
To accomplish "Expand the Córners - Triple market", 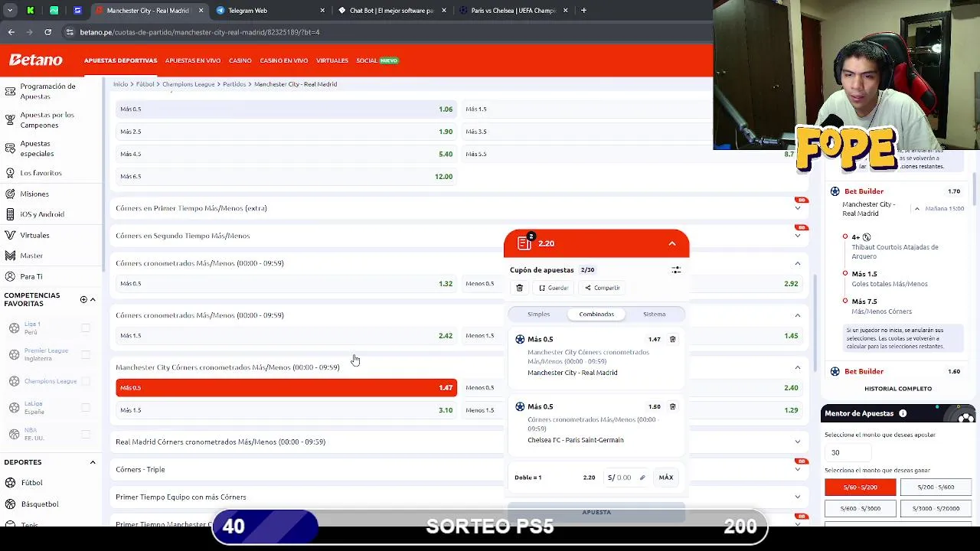I will tap(797, 469).
